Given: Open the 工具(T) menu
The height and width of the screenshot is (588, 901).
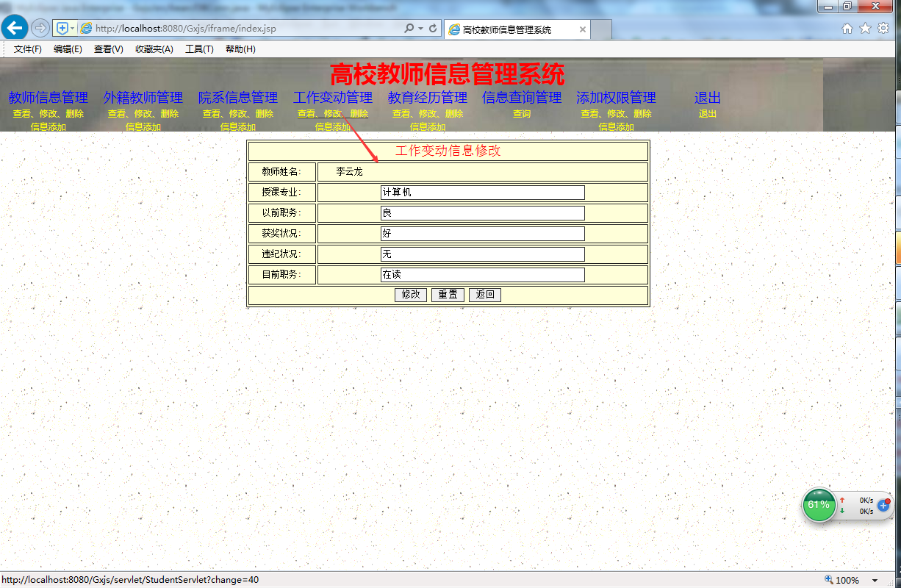Looking at the screenshot, I should (199, 49).
